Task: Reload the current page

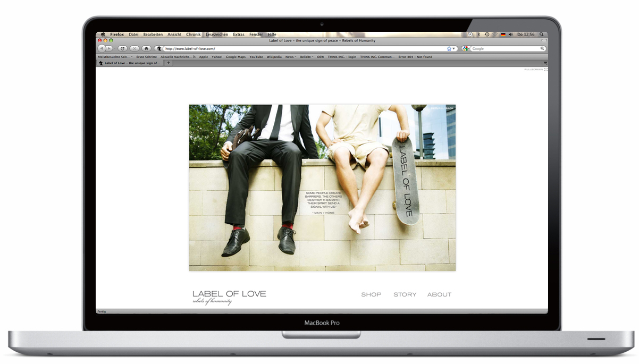Action: coord(123,48)
